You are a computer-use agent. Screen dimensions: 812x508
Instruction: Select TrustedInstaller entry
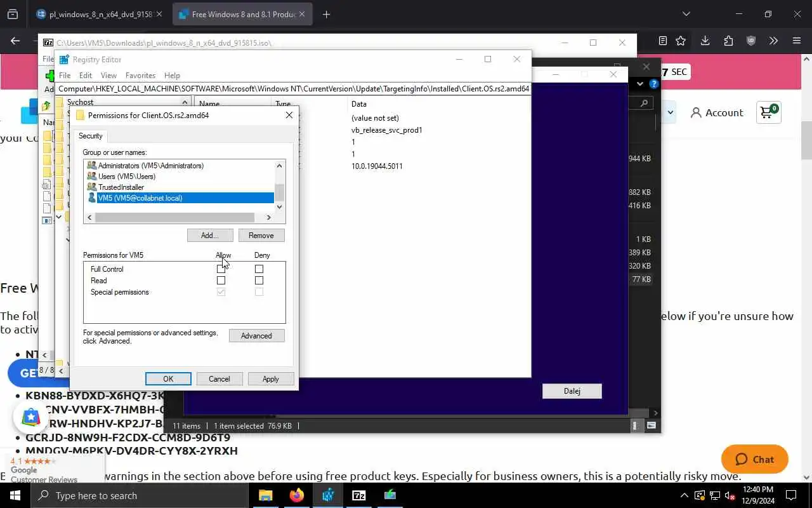121,187
